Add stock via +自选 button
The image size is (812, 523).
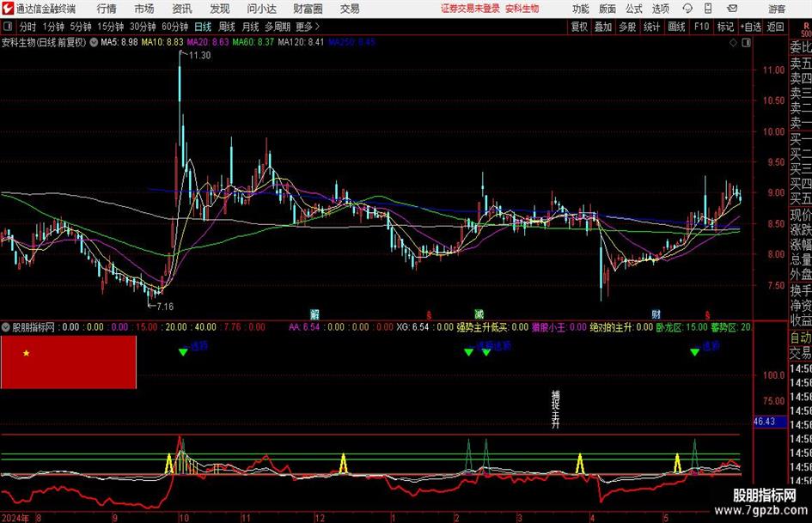pos(751,27)
